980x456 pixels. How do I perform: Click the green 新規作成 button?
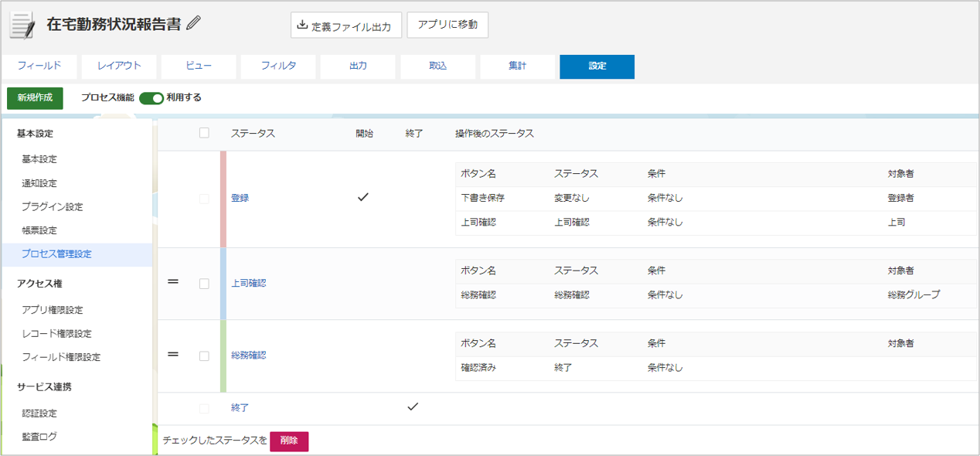[35, 98]
